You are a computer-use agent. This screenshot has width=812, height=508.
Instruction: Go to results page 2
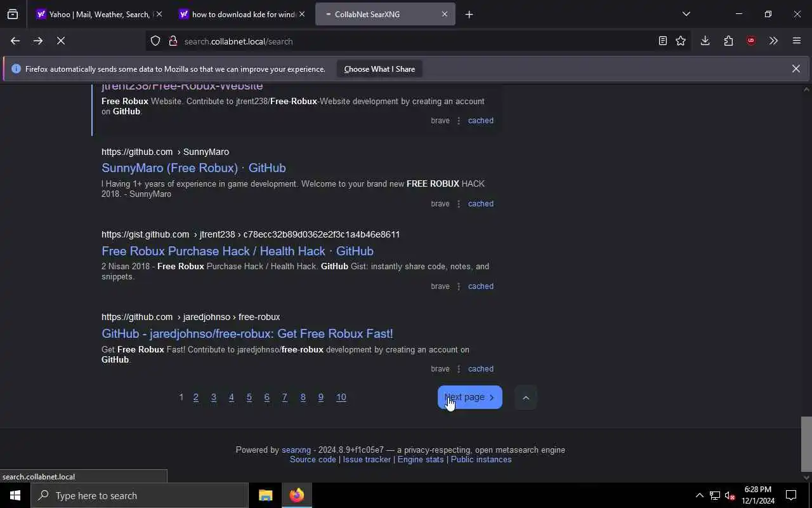click(196, 398)
